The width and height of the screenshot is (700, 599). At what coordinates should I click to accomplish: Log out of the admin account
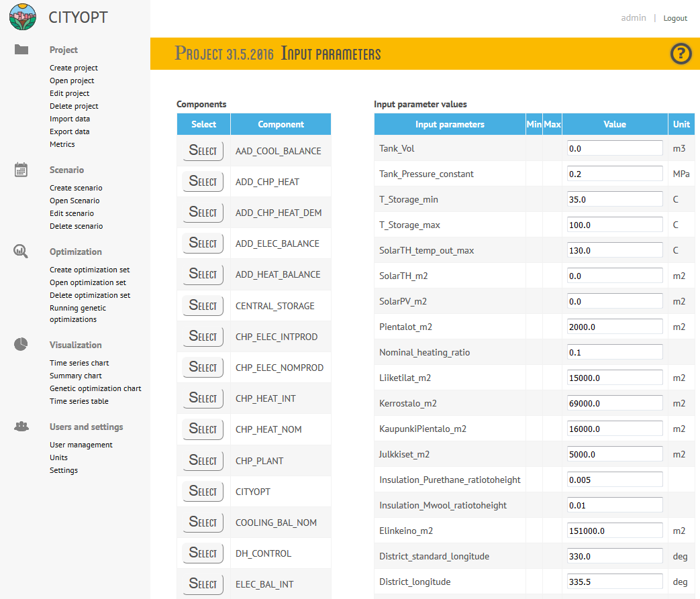pyautogui.click(x=675, y=18)
